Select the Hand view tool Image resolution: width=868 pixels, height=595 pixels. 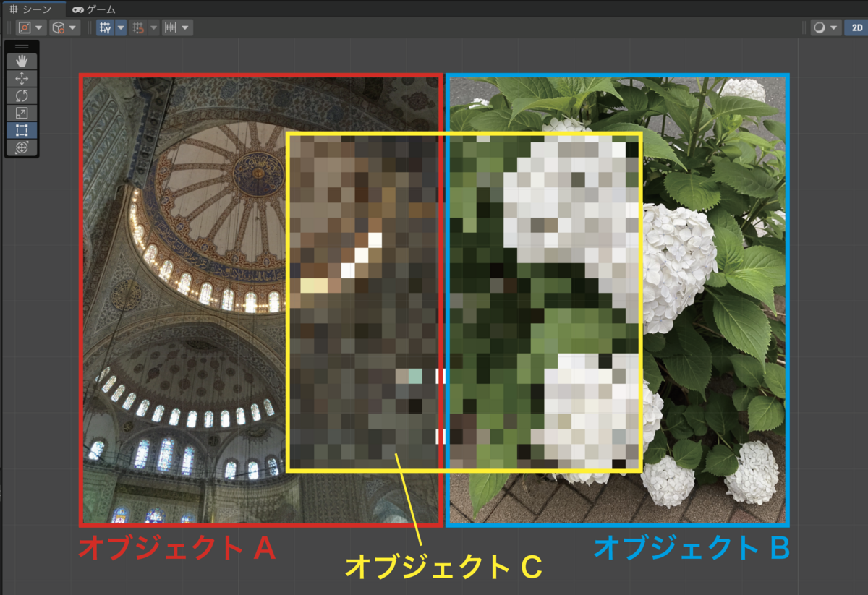pyautogui.click(x=22, y=61)
